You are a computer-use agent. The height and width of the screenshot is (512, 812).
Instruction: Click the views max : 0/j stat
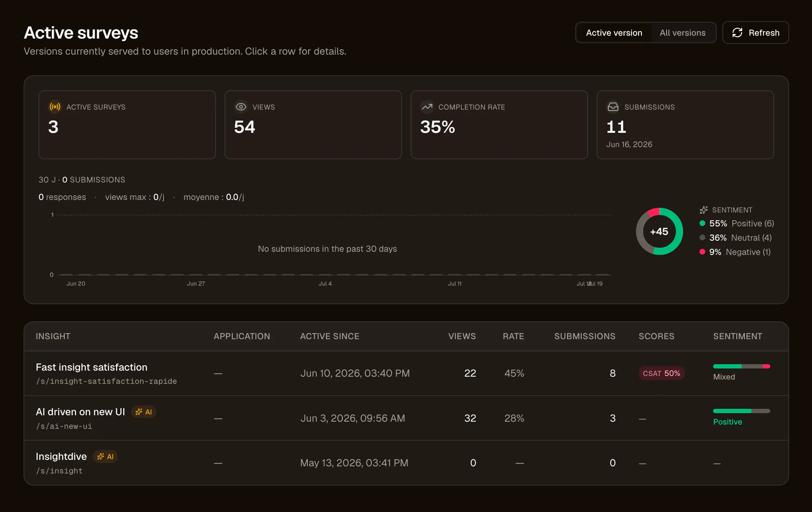pyautogui.click(x=135, y=197)
